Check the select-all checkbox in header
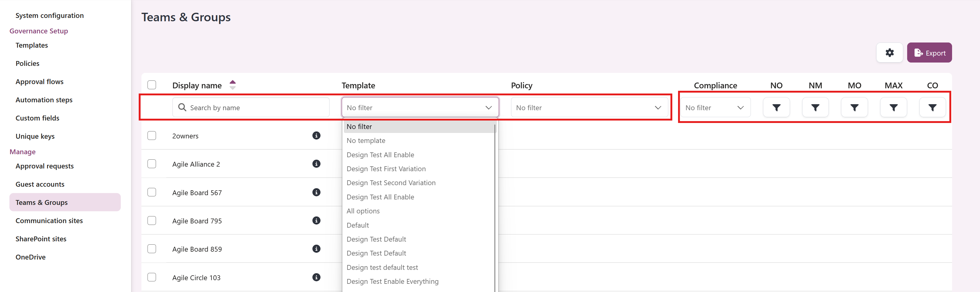The width and height of the screenshot is (980, 292). click(x=152, y=84)
